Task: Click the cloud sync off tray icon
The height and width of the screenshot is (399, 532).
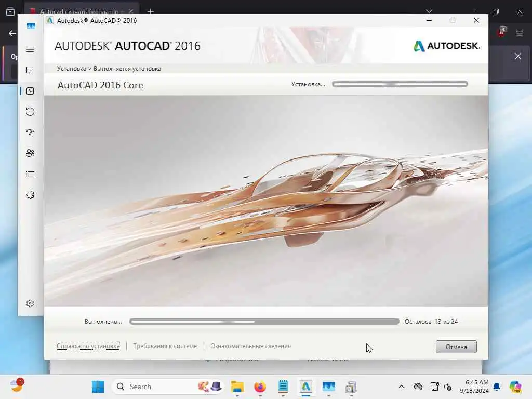Action: pos(418,387)
